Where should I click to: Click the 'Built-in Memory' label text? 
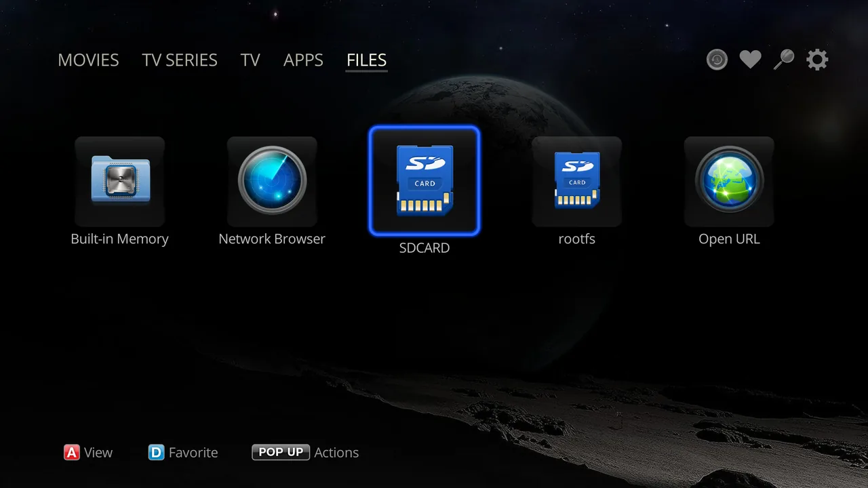click(119, 239)
